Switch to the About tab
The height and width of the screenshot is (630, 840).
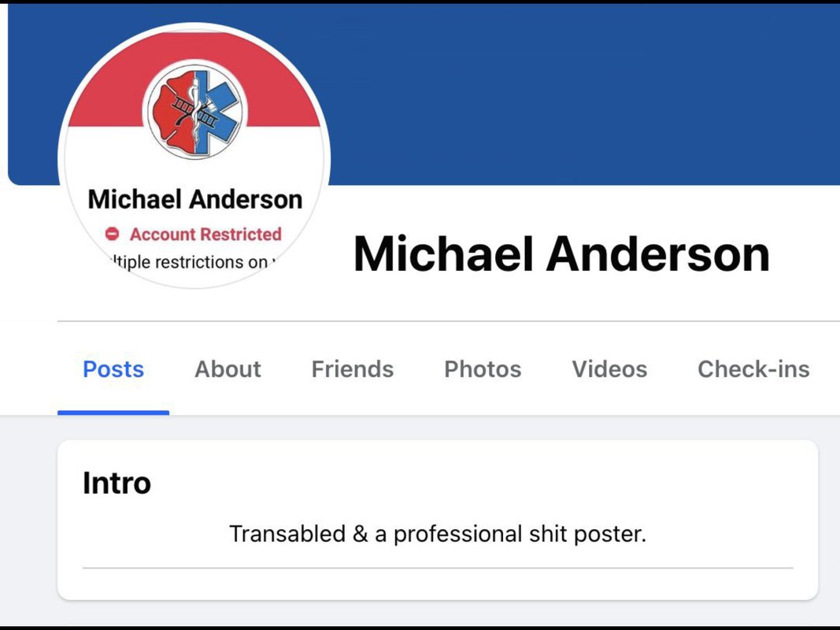pyautogui.click(x=228, y=369)
